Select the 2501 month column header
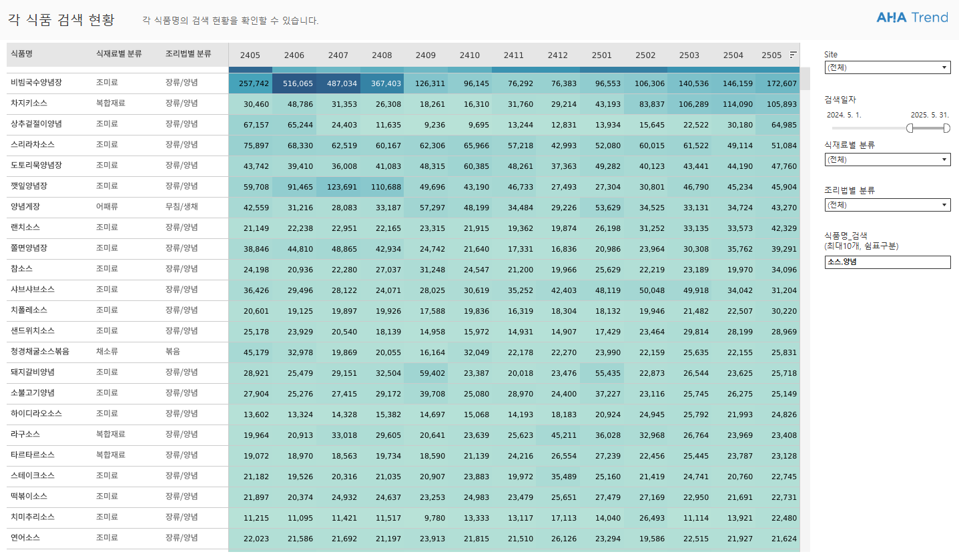Image resolution: width=959 pixels, height=560 pixels. tap(601, 55)
